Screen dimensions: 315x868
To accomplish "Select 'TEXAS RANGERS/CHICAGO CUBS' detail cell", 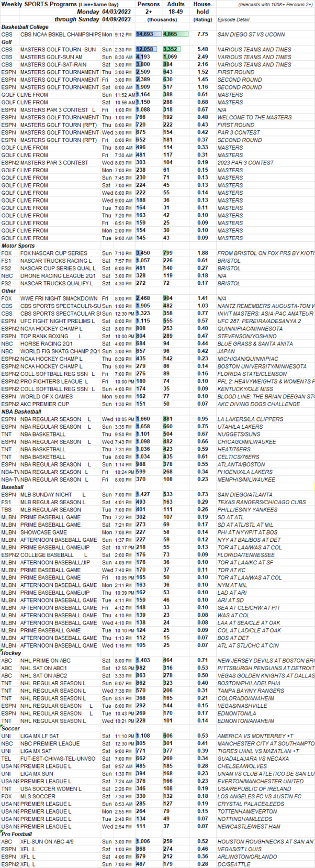I will 261,502.
